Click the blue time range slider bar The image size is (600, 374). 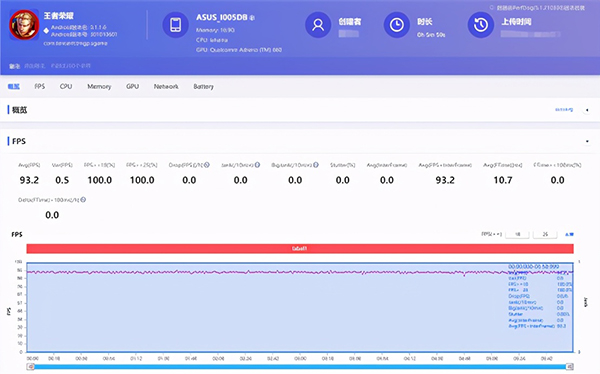coord(300,367)
